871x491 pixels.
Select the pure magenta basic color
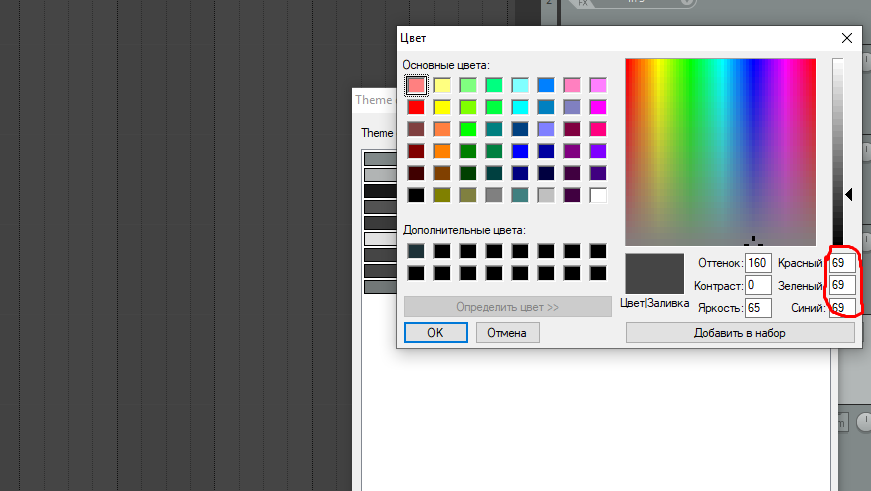(x=598, y=107)
